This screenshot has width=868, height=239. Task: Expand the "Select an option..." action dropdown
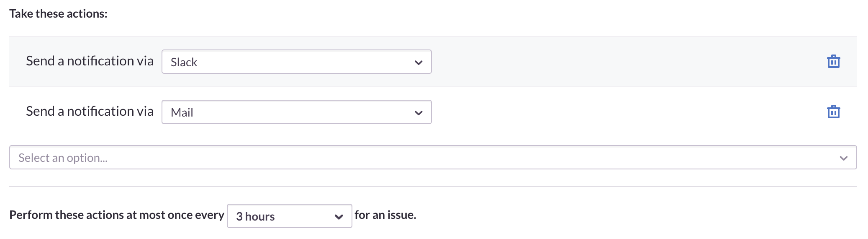(x=433, y=157)
